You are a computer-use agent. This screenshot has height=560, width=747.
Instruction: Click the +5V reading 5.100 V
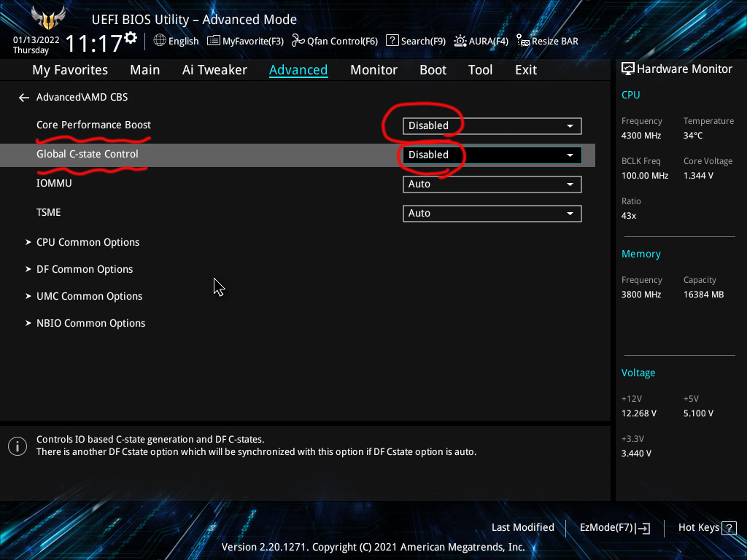tap(698, 413)
